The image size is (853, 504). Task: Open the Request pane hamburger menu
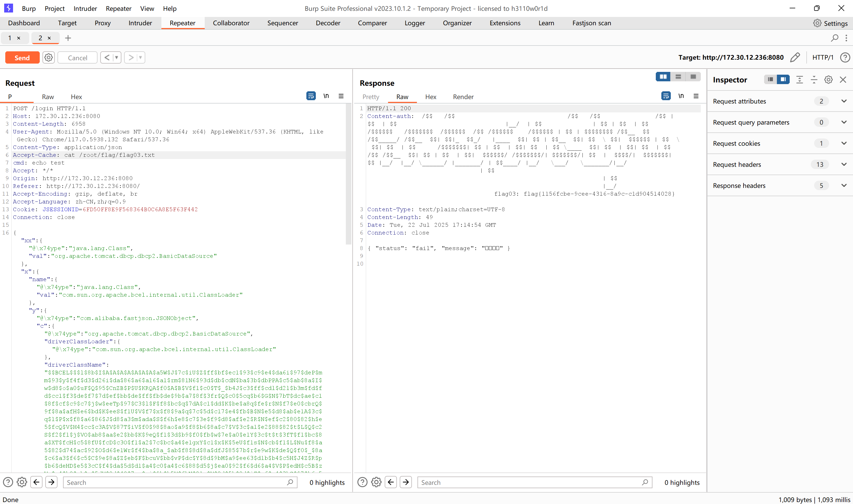[341, 96]
